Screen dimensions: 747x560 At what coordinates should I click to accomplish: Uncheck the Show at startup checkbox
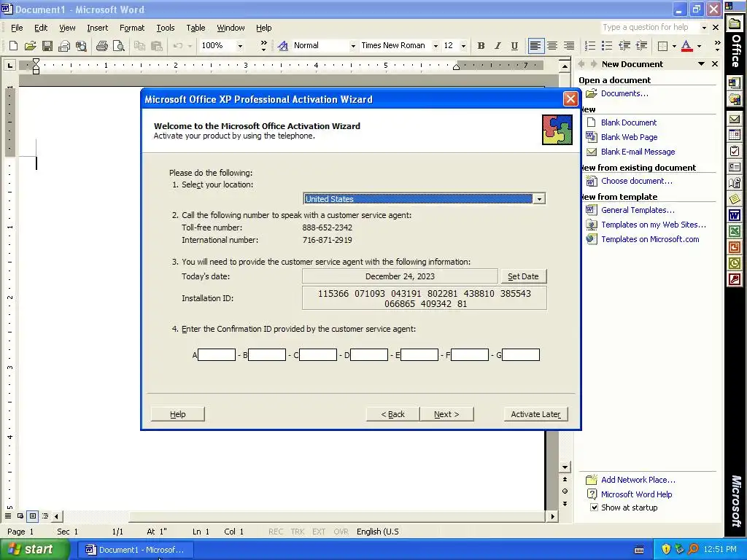[x=594, y=507]
